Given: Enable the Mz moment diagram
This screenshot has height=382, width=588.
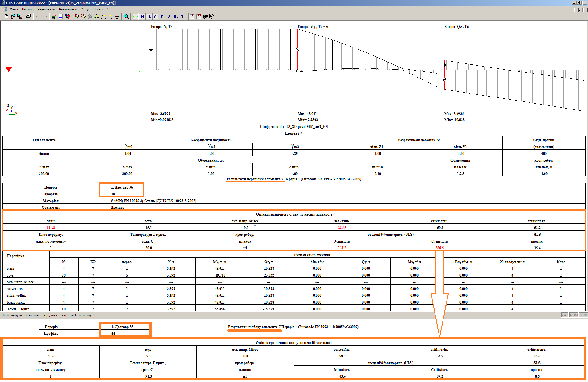Looking at the screenshot, I should pos(163,17).
